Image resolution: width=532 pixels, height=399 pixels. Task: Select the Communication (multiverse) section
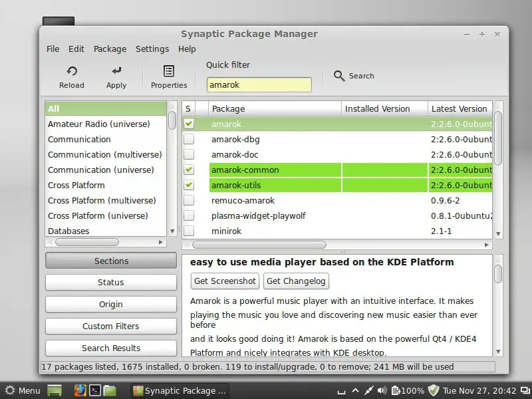[x=106, y=154]
